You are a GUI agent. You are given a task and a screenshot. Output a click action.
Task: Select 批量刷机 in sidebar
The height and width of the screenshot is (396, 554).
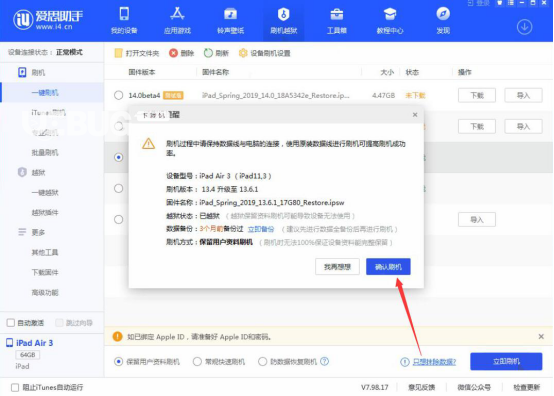pos(45,152)
